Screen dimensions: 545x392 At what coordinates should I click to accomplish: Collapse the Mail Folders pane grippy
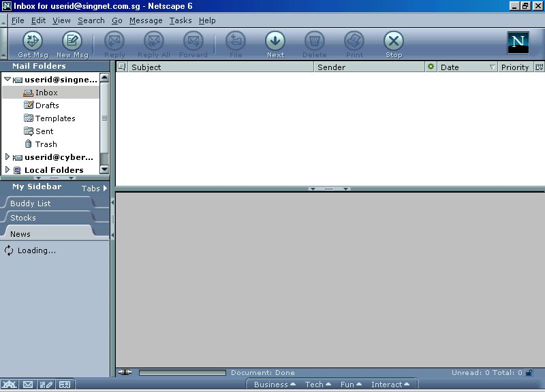point(54,178)
